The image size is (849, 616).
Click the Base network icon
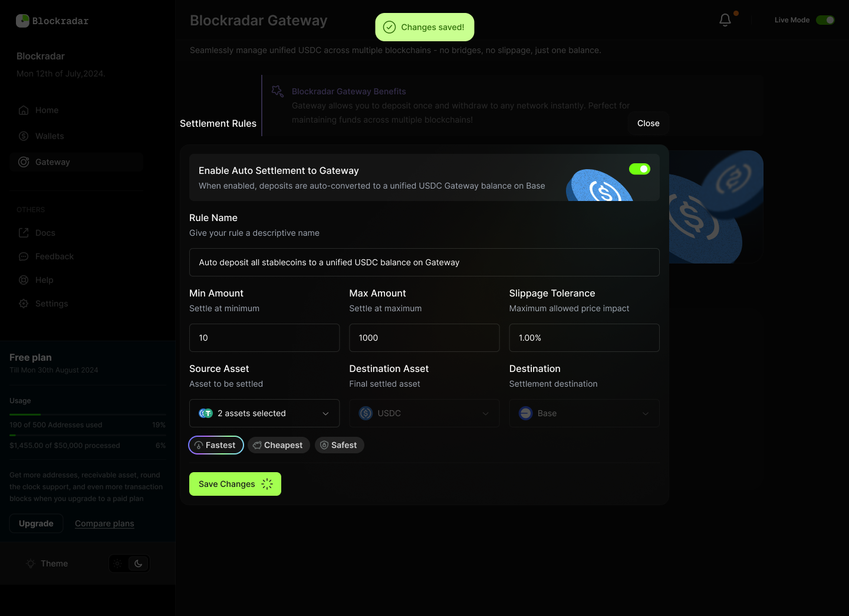526,413
